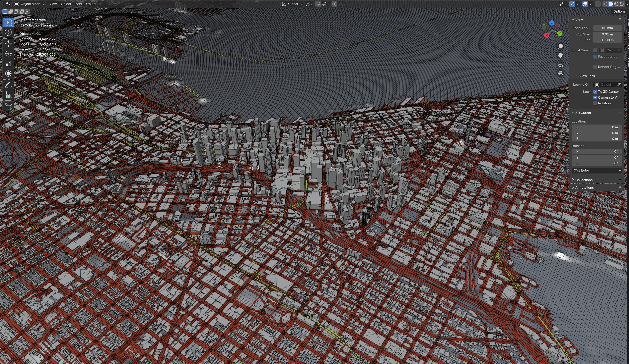Select the Cursor tool in the toolbar

[x=8, y=33]
